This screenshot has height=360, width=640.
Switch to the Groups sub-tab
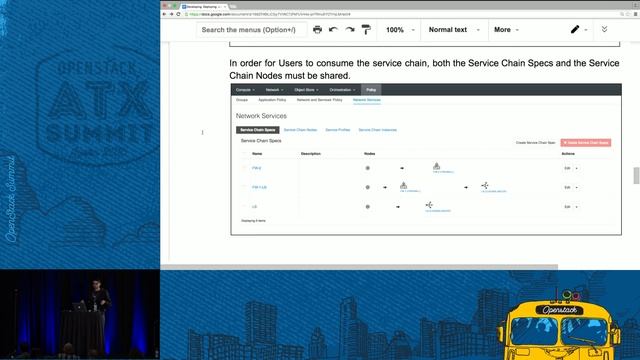point(242,100)
